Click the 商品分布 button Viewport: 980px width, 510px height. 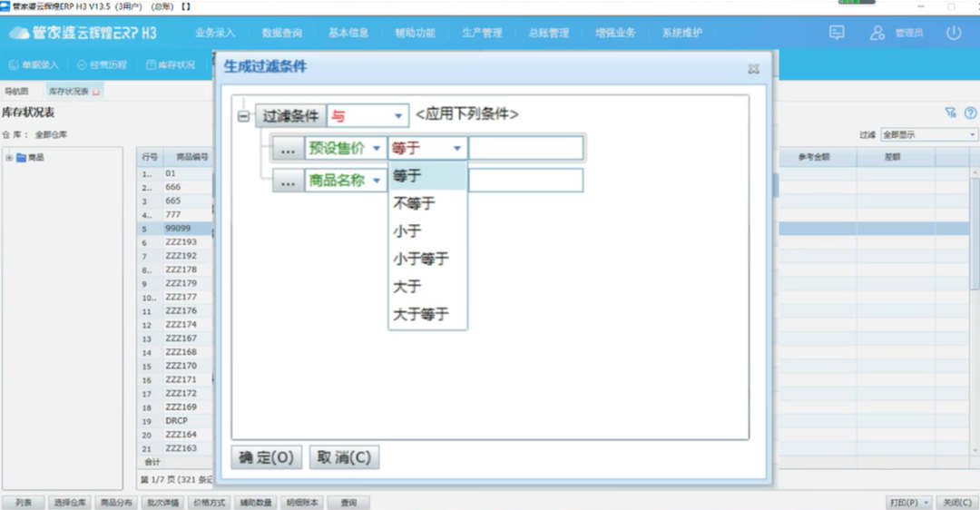(x=116, y=503)
